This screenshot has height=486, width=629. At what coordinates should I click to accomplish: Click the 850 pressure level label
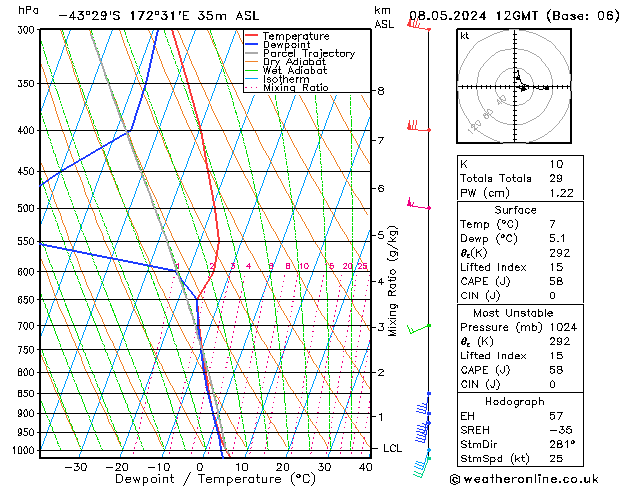point(28,394)
